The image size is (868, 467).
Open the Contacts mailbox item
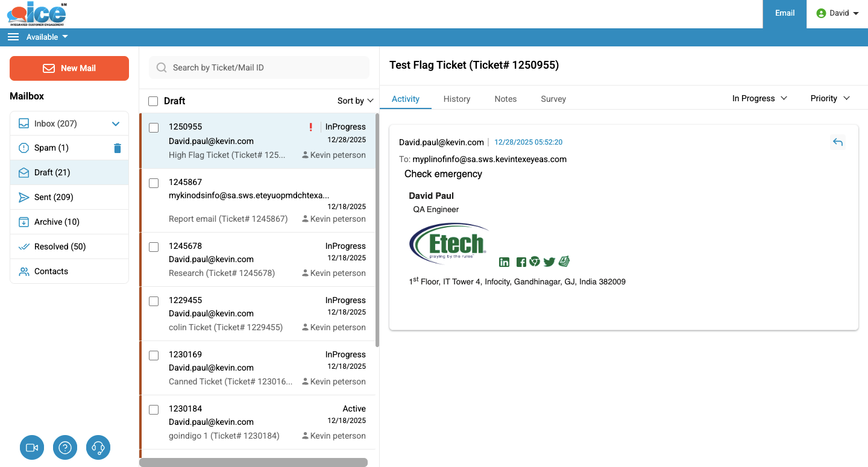tap(51, 271)
